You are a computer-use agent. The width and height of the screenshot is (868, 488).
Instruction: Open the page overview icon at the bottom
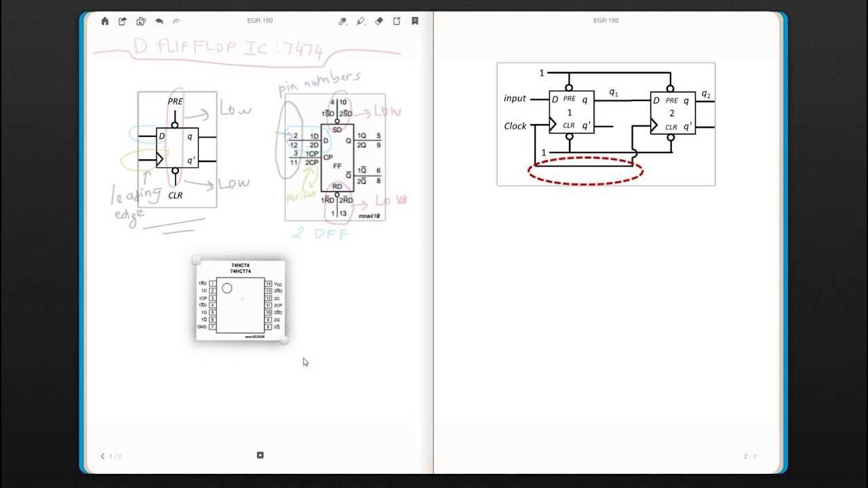pyautogui.click(x=260, y=455)
